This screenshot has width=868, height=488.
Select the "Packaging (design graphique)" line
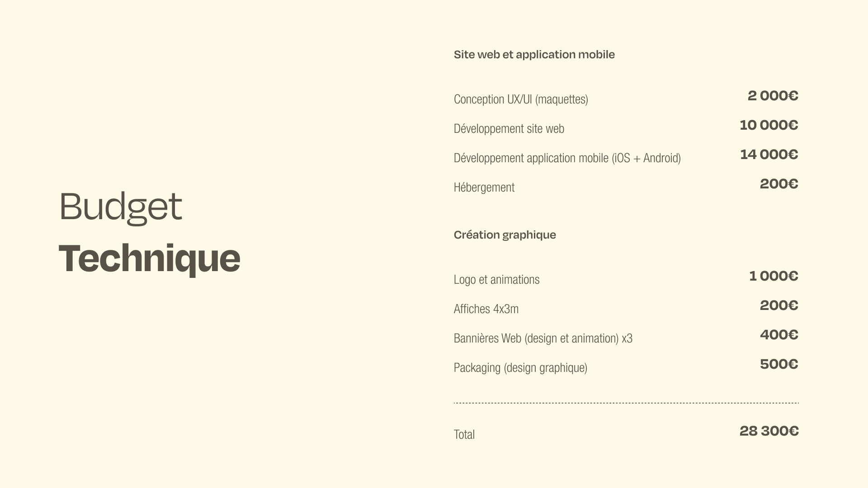click(520, 368)
